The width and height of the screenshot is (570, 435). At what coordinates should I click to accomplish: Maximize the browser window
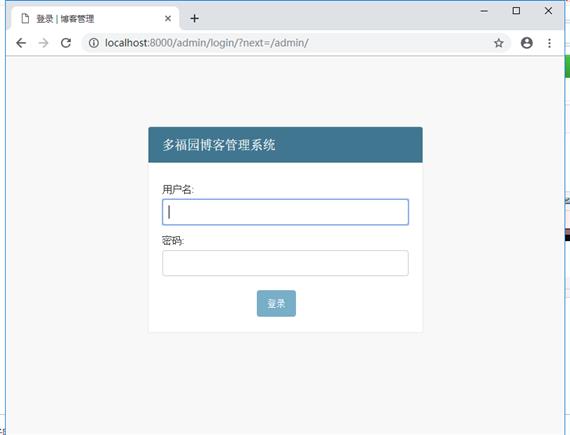coord(516,11)
